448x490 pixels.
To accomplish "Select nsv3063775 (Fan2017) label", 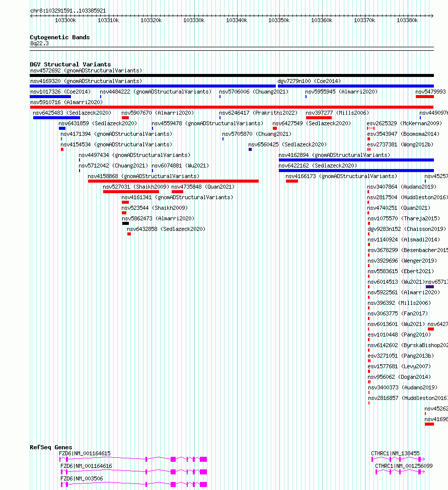I will [x=398, y=315].
